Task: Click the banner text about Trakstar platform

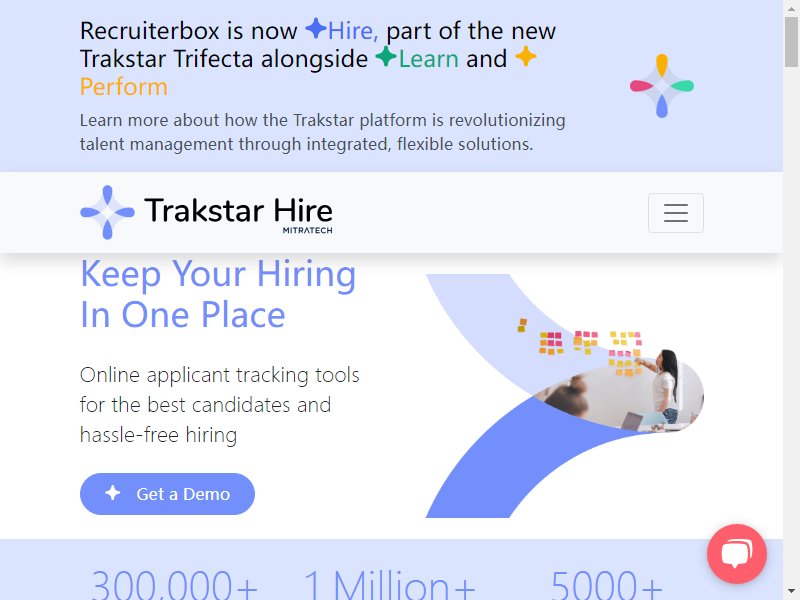Action: click(322, 132)
